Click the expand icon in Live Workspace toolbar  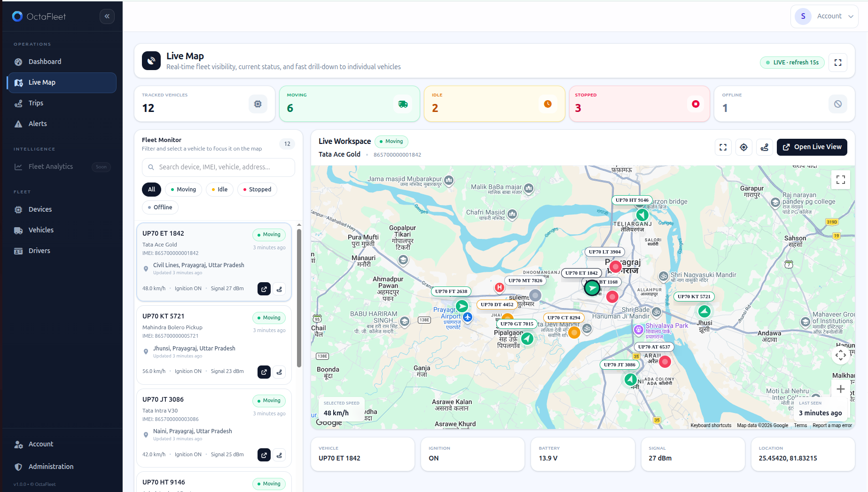723,147
